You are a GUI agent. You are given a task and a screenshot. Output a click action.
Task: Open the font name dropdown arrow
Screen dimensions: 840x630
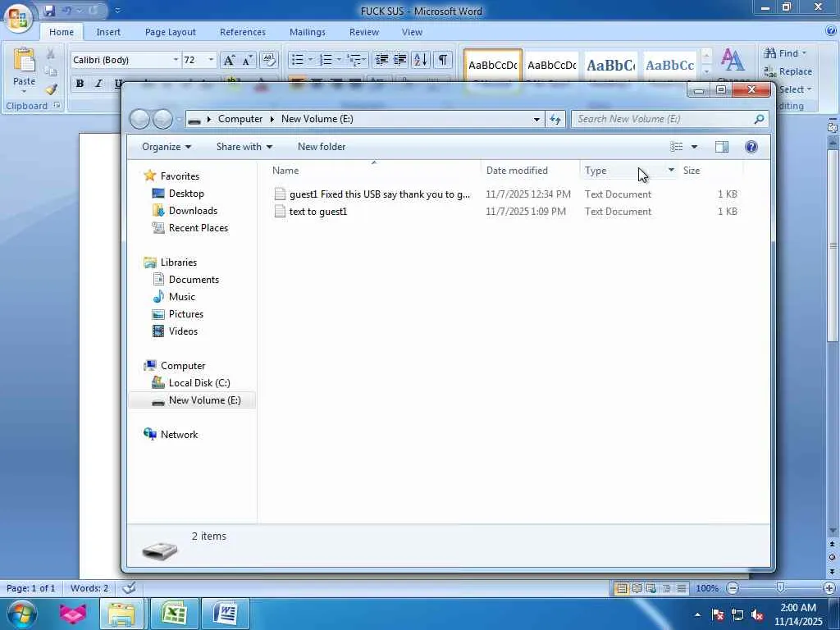pos(176,59)
